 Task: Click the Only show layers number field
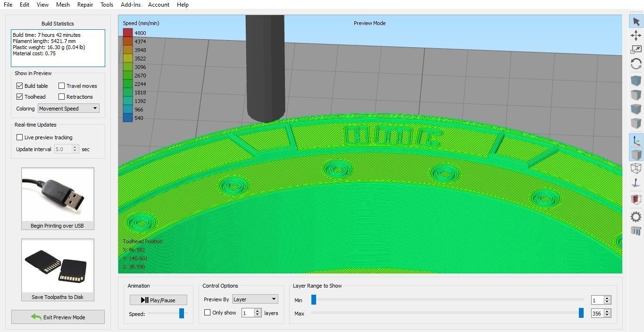pos(248,313)
